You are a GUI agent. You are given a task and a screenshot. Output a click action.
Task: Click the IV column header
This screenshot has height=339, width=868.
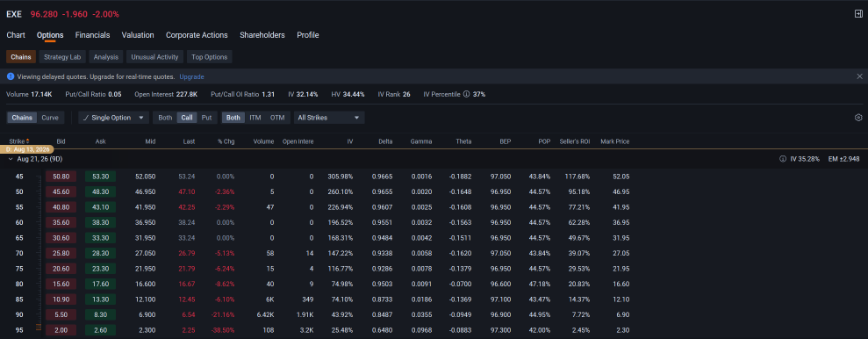(x=350, y=141)
